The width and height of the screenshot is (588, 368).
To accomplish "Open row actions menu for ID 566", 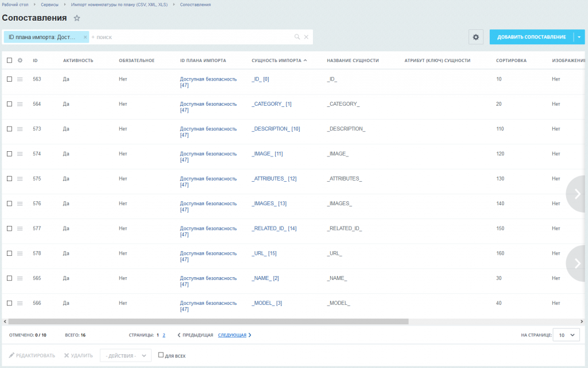I will point(20,303).
